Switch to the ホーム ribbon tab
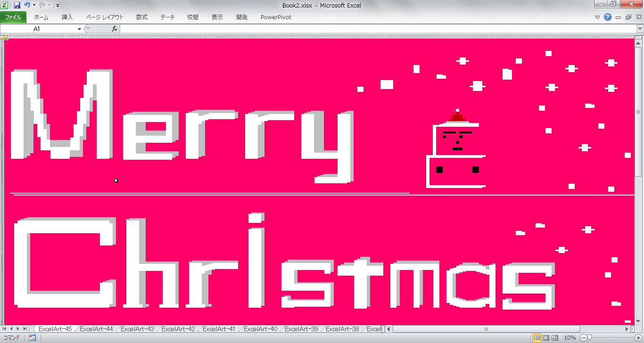Screen dimensions: 644x343 coord(41,17)
